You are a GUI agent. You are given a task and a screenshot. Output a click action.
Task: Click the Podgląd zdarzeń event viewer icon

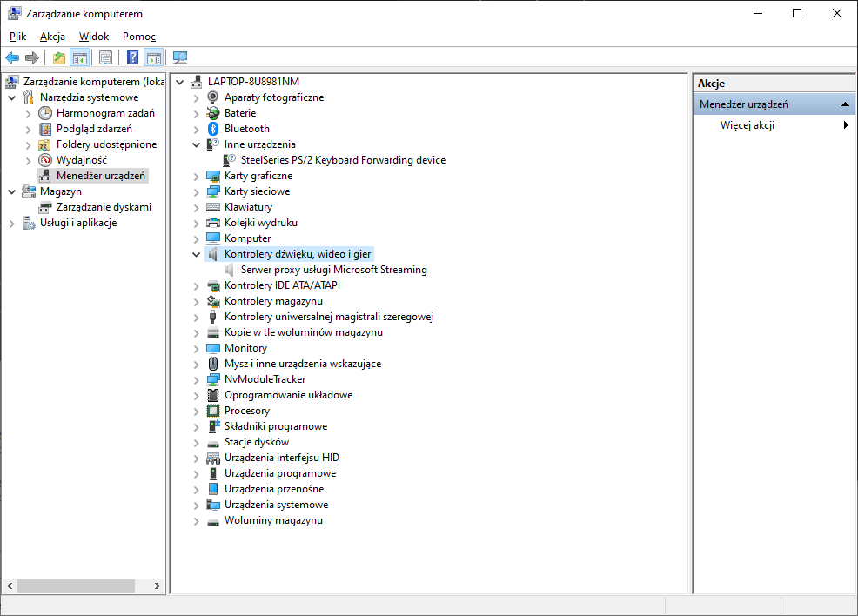pyautogui.click(x=45, y=129)
